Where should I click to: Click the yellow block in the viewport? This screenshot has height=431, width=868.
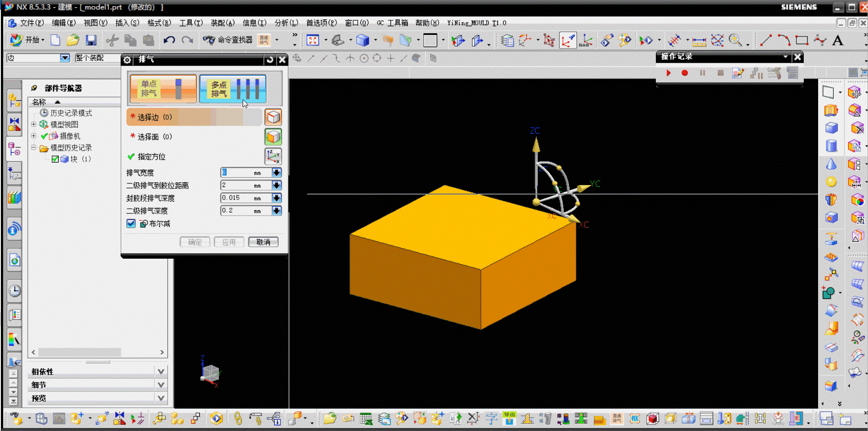pyautogui.click(x=462, y=256)
